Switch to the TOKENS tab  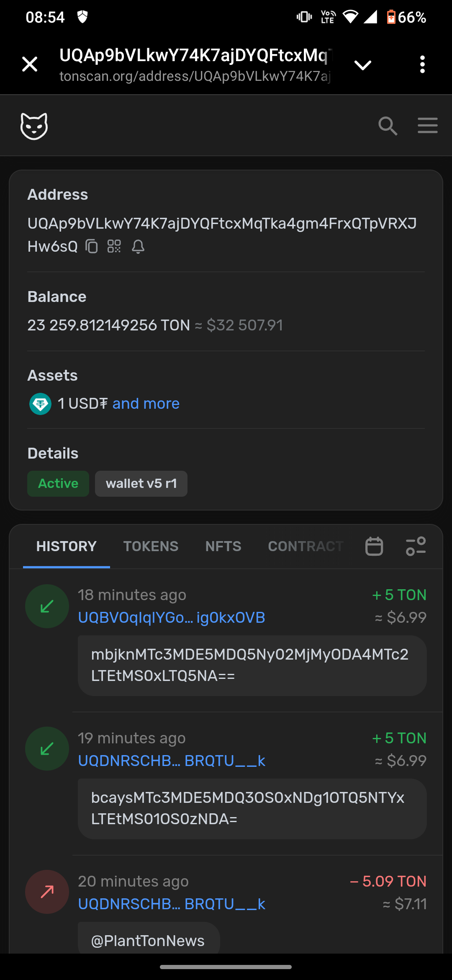tap(151, 546)
